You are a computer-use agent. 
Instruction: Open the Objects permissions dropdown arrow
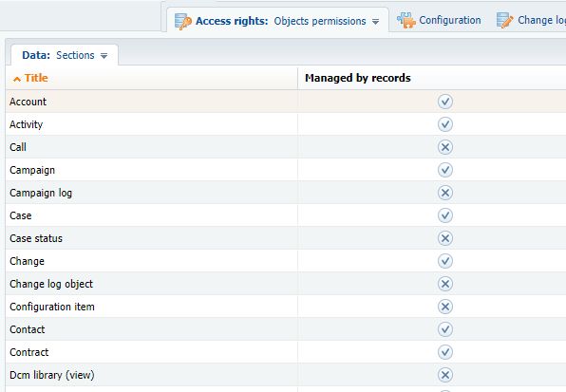pos(375,22)
